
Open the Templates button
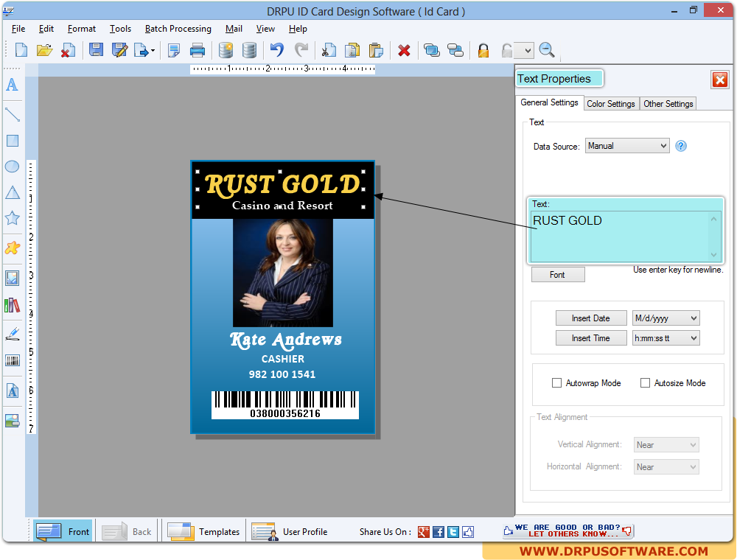(x=203, y=531)
